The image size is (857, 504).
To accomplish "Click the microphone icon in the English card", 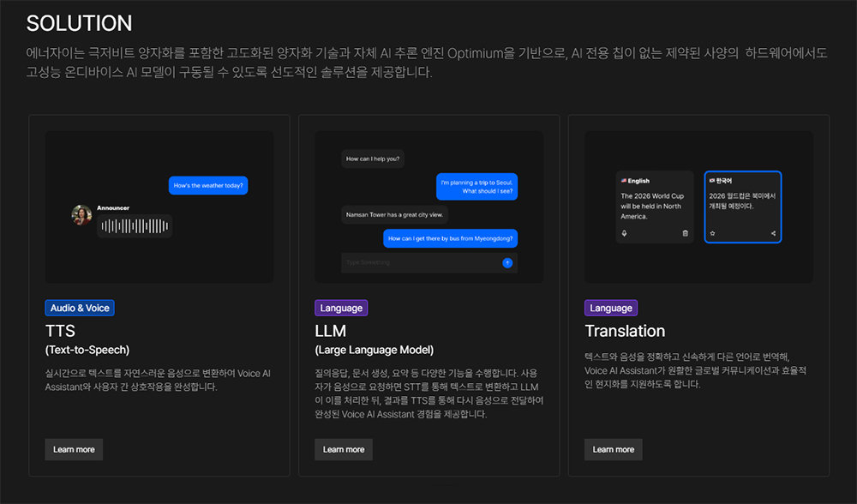I will 624,232.
